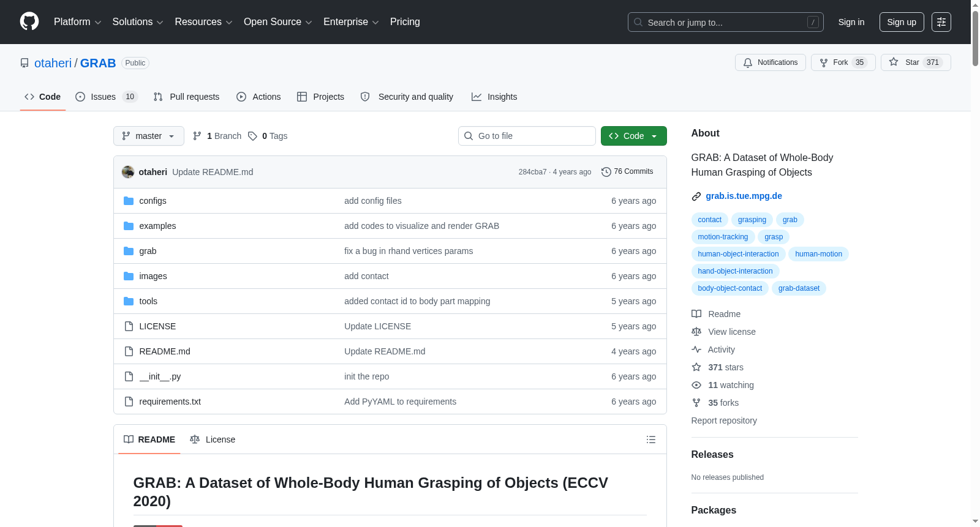The width and height of the screenshot is (980, 527).
Task: Click the pulse icon beside Activity
Action: (x=696, y=349)
